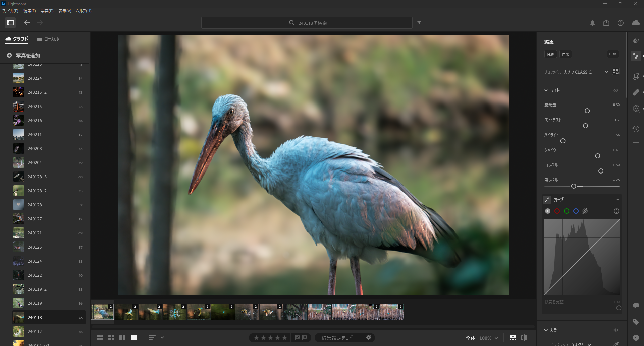Open the Masking tool icon
The image size is (644, 346).
pos(636,109)
